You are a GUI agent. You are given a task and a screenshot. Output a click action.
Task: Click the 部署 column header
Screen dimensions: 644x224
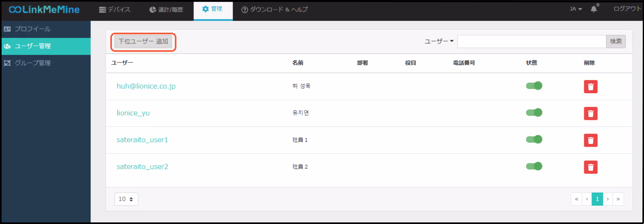click(362, 63)
